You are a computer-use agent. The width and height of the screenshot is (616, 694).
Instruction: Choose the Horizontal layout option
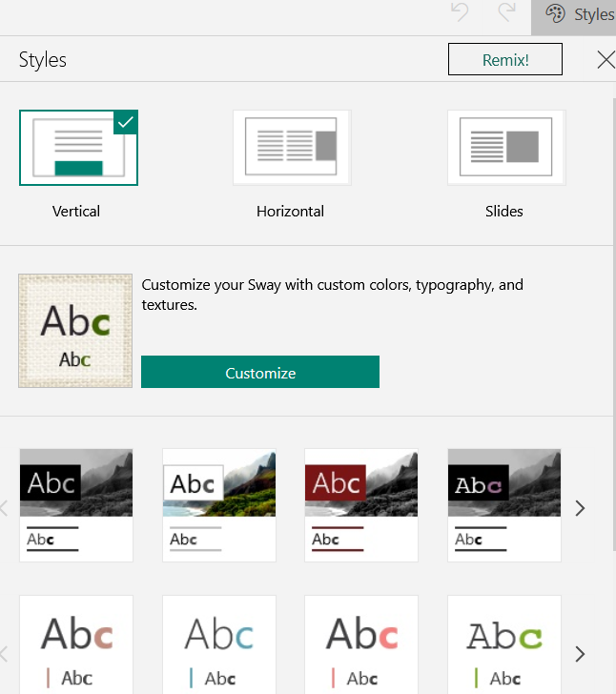click(x=291, y=148)
